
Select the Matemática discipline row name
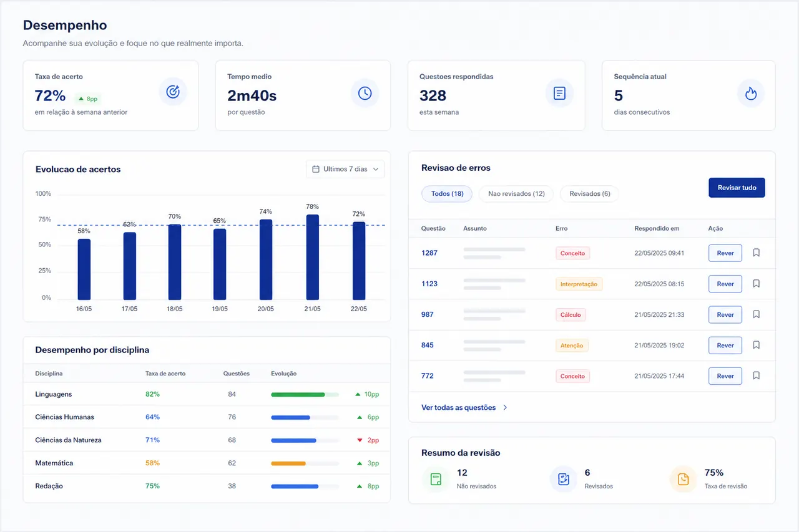pos(54,463)
